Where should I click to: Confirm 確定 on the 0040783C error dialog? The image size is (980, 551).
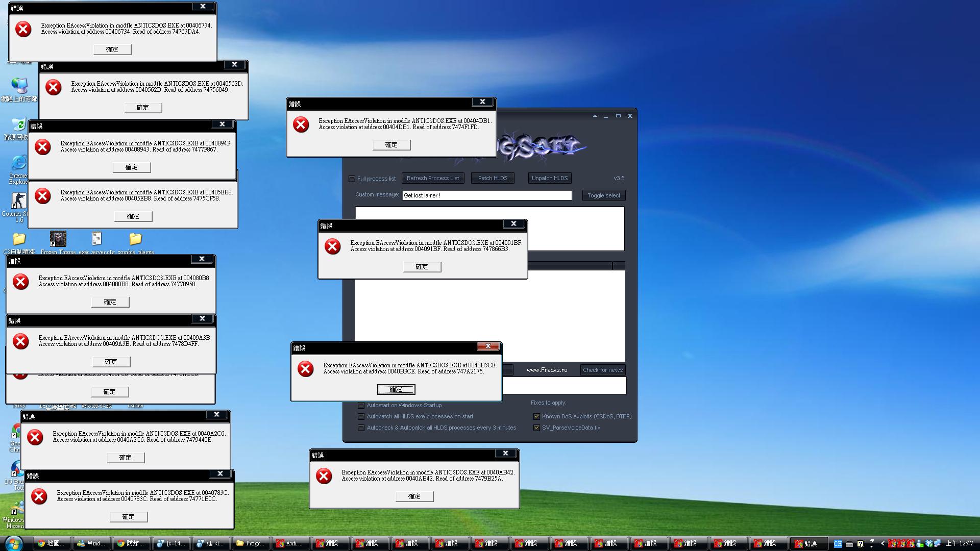pos(129,517)
